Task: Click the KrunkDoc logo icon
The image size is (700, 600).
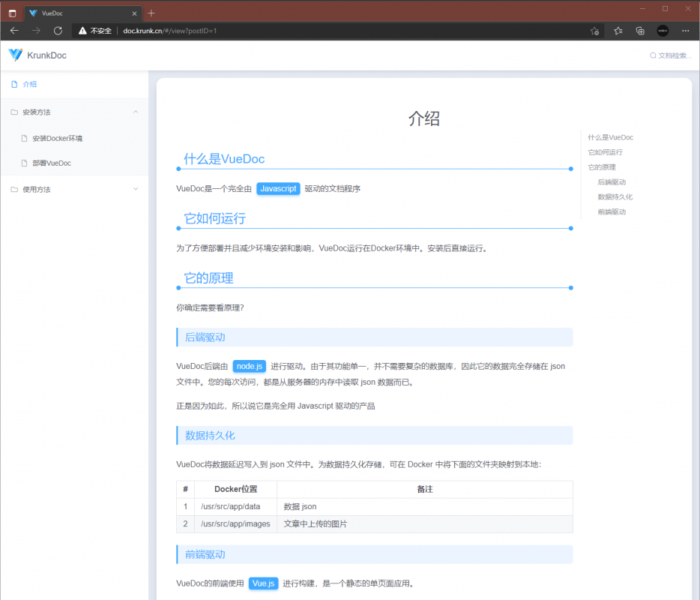Action: pyautogui.click(x=15, y=55)
